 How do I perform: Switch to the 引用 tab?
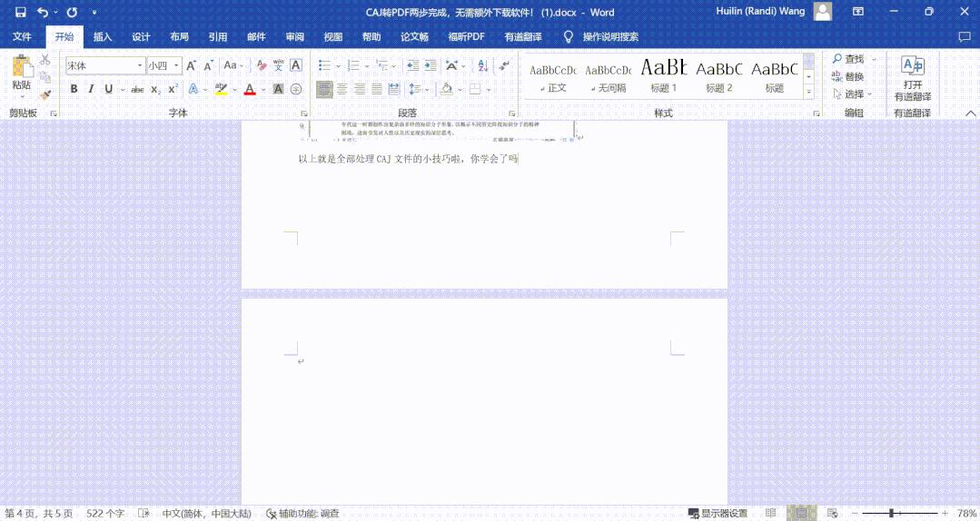217,37
